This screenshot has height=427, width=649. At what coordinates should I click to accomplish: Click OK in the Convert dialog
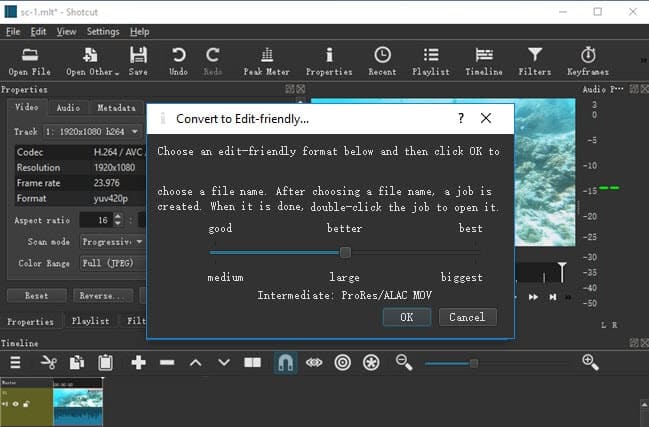(x=406, y=317)
